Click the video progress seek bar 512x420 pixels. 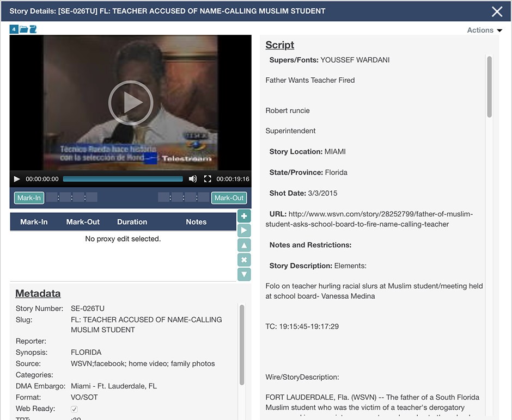point(123,179)
